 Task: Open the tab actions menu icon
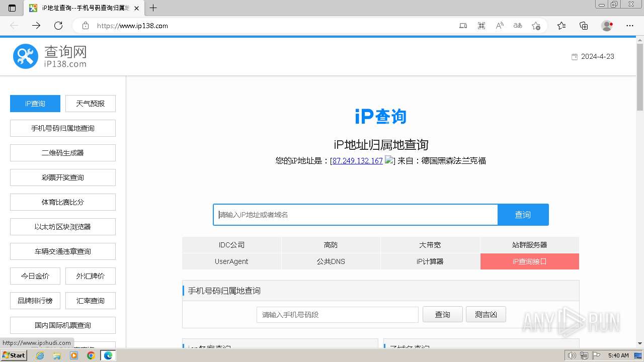(x=12, y=8)
